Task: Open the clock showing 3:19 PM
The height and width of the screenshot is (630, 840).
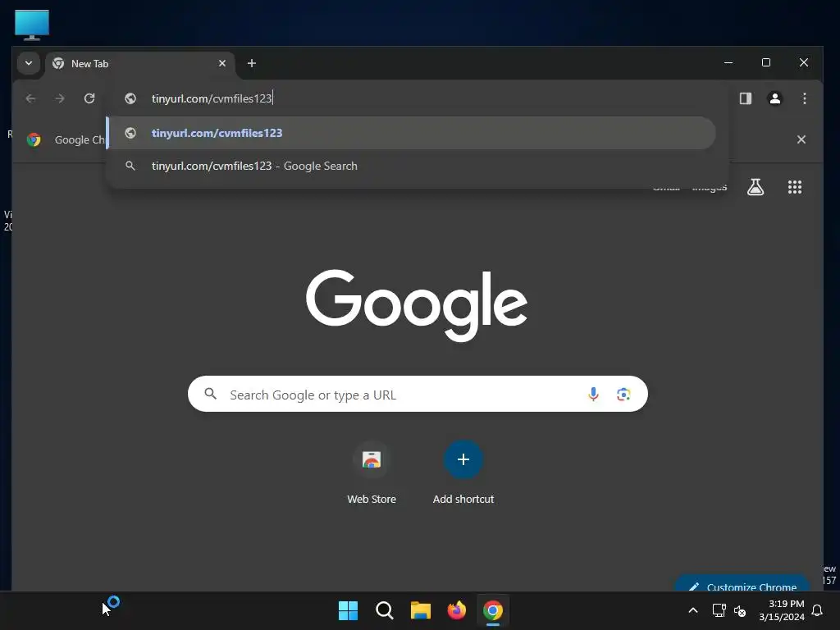Action: pyautogui.click(x=782, y=610)
